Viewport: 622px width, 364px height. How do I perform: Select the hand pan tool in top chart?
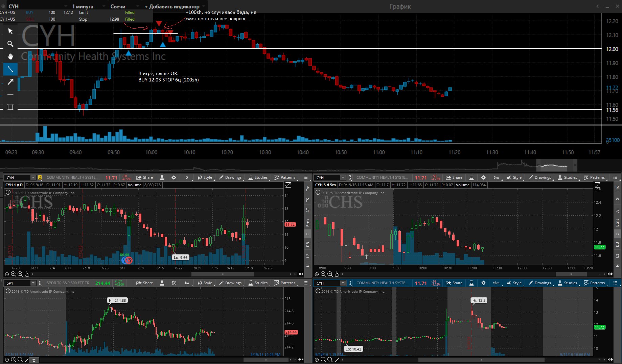tap(10, 56)
